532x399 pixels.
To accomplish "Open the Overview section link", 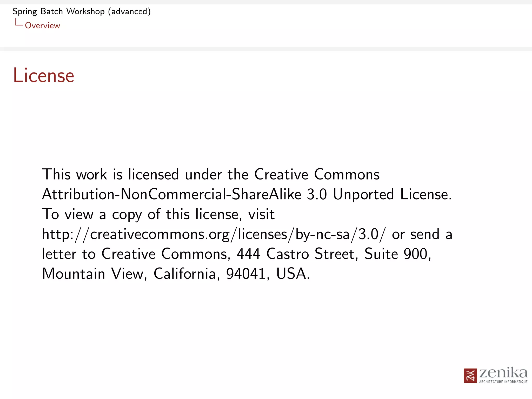I will pyautogui.click(x=42, y=25).
